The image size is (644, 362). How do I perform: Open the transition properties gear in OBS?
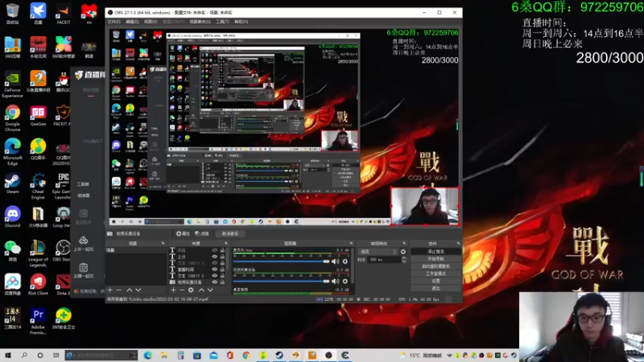click(x=403, y=252)
